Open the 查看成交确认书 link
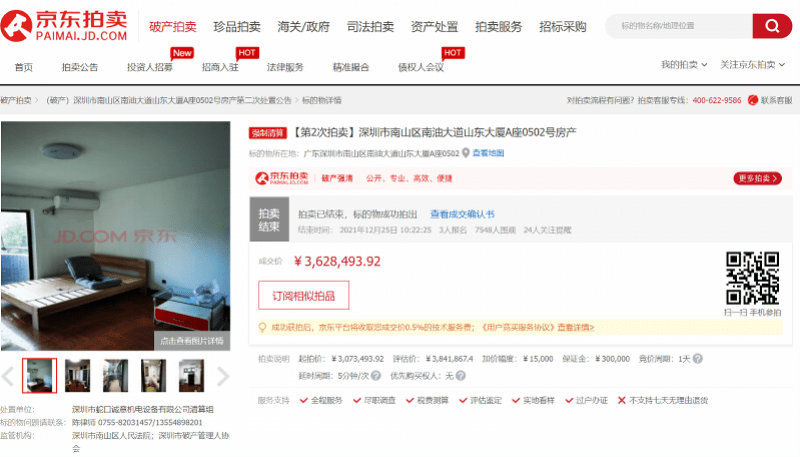 [x=462, y=214]
